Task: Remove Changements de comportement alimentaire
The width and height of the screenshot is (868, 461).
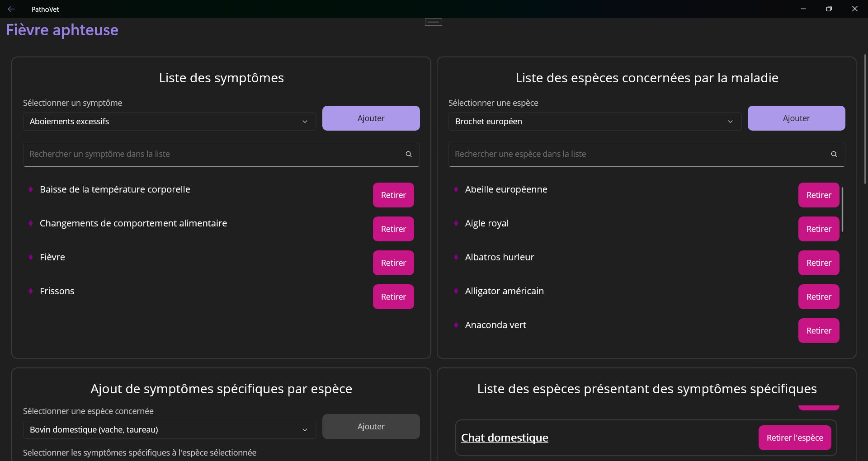Action: (x=393, y=229)
